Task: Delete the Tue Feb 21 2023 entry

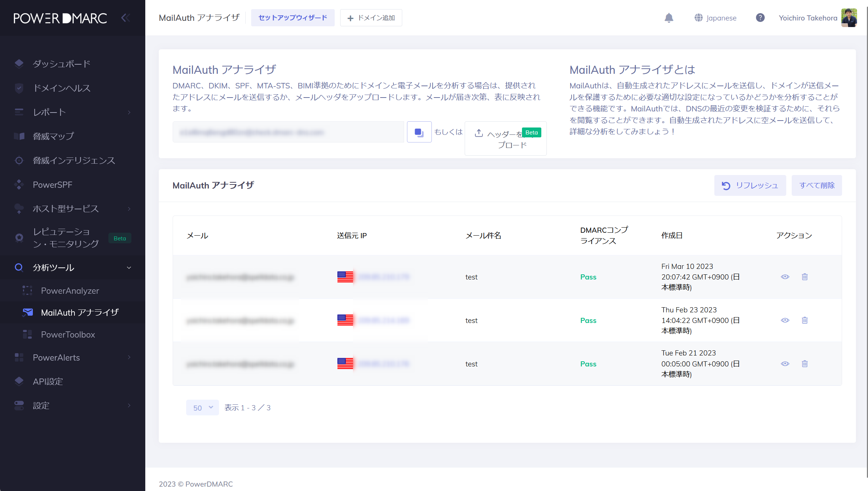Action: coord(804,364)
